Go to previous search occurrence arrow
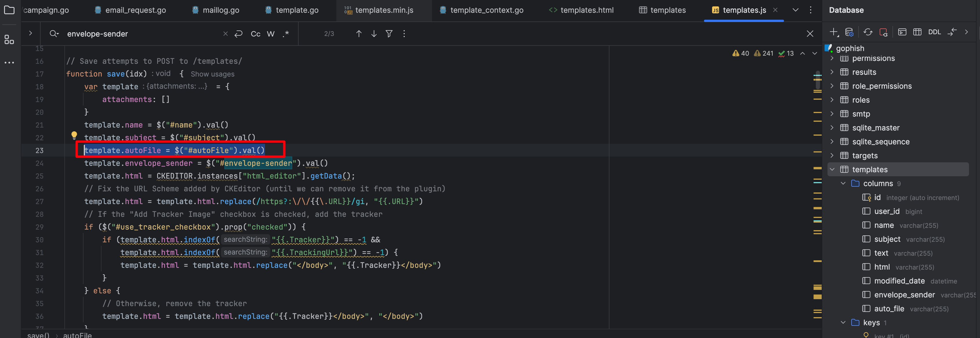The height and width of the screenshot is (338, 980). [x=359, y=34]
